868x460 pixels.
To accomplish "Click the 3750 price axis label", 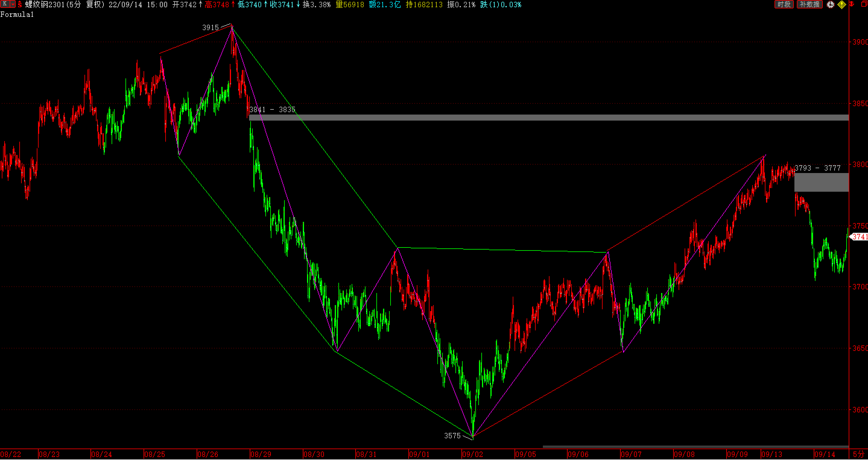I will click(x=860, y=225).
